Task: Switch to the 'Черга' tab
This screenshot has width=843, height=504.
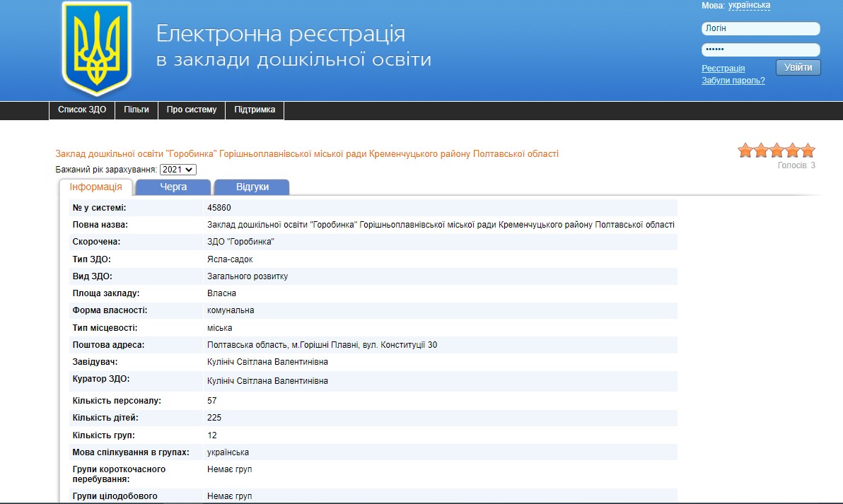Action: tap(173, 187)
